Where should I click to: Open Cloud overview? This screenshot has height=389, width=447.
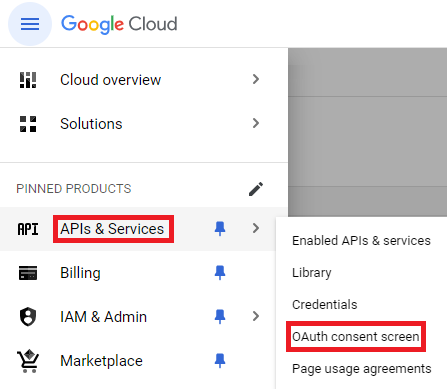tap(110, 80)
